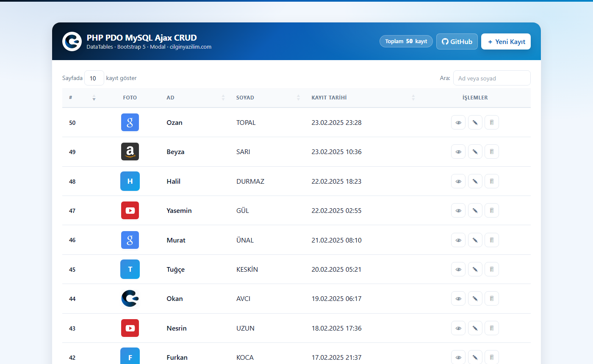Open the GitHub link button
The height and width of the screenshot is (364, 593).
click(457, 41)
